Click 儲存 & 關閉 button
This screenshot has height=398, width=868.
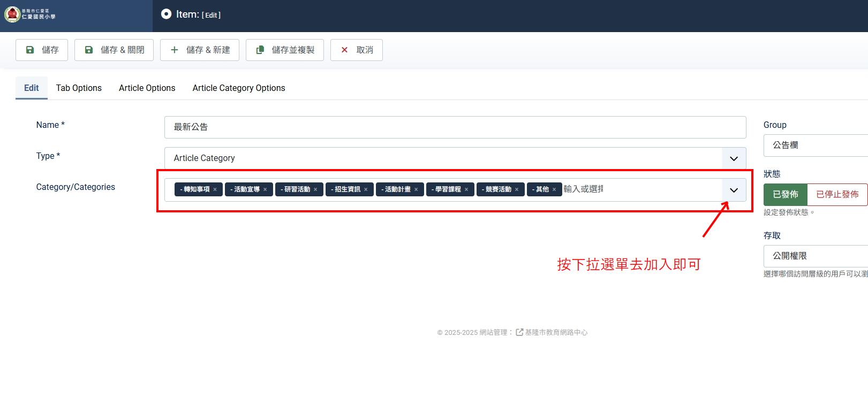pos(114,50)
